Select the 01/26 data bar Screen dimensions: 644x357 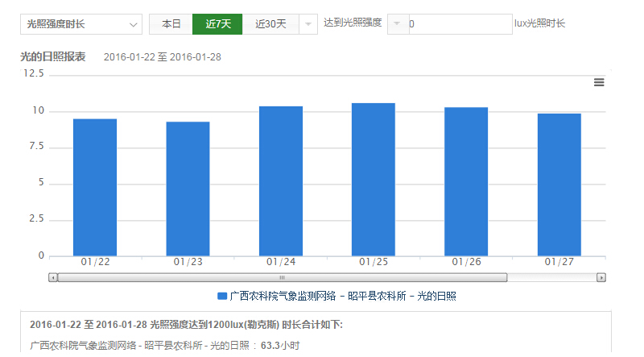coord(466,181)
